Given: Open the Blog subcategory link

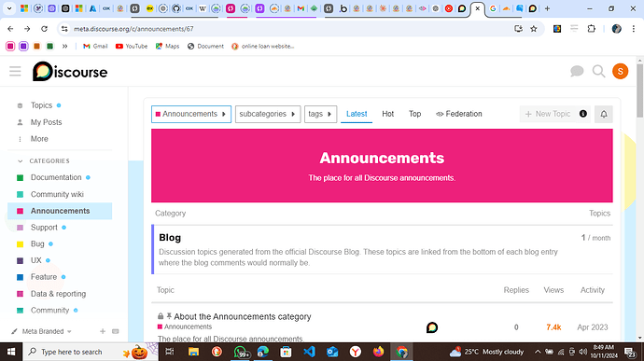Looking at the screenshot, I should click(x=170, y=237).
